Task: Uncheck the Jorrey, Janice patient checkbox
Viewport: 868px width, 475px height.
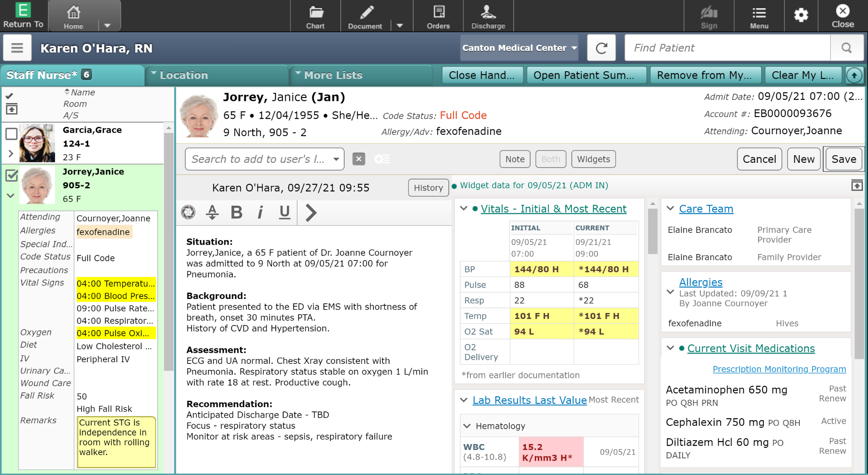Action: click(11, 176)
